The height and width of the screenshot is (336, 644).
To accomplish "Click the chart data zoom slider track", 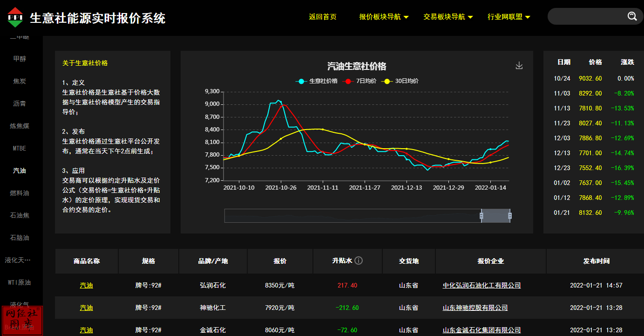I will click(x=367, y=215).
